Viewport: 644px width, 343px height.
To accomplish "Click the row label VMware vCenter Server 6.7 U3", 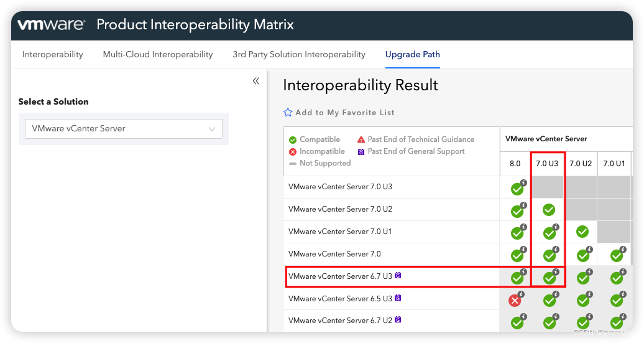I will click(x=340, y=276).
